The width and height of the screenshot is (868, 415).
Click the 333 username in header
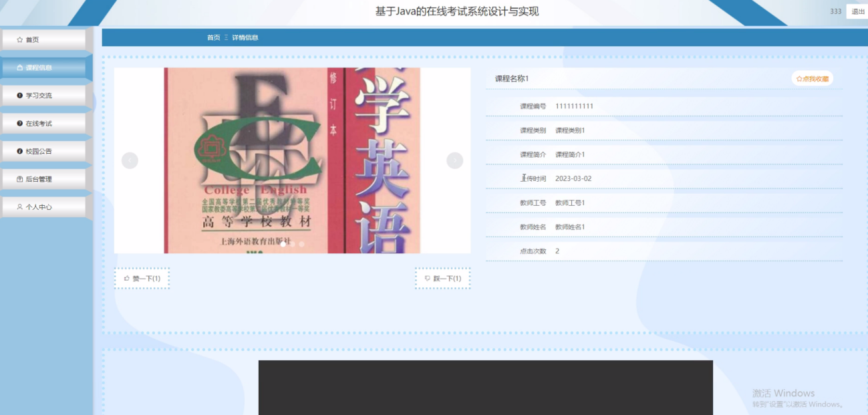click(x=835, y=11)
